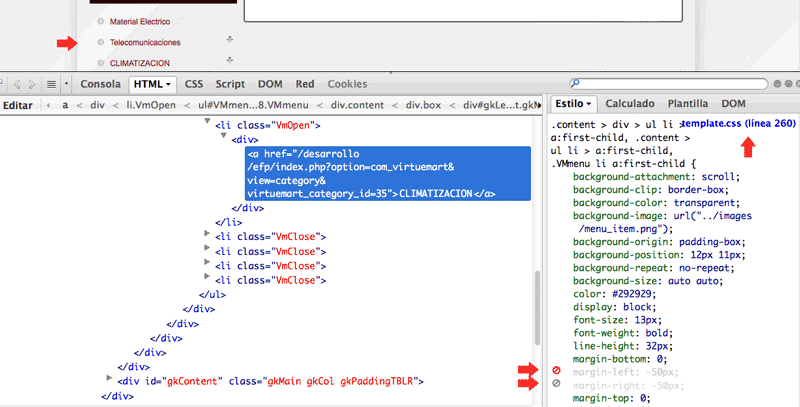This screenshot has height=407, width=800.
Task: Collapse the div node under li VmOpen
Action: pos(223,136)
